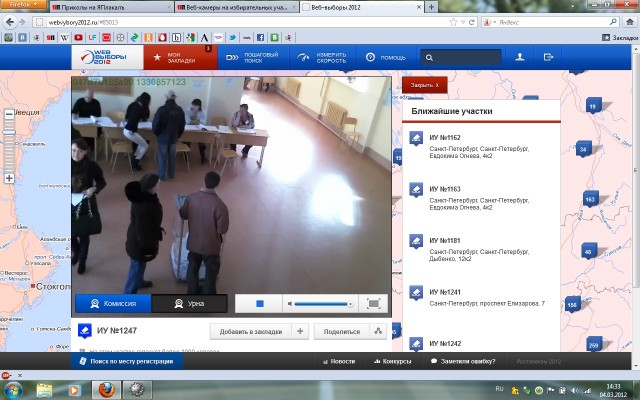The image size is (640, 400).
Task: Open Firefox from the Windows taskbar
Action: (x=106, y=390)
